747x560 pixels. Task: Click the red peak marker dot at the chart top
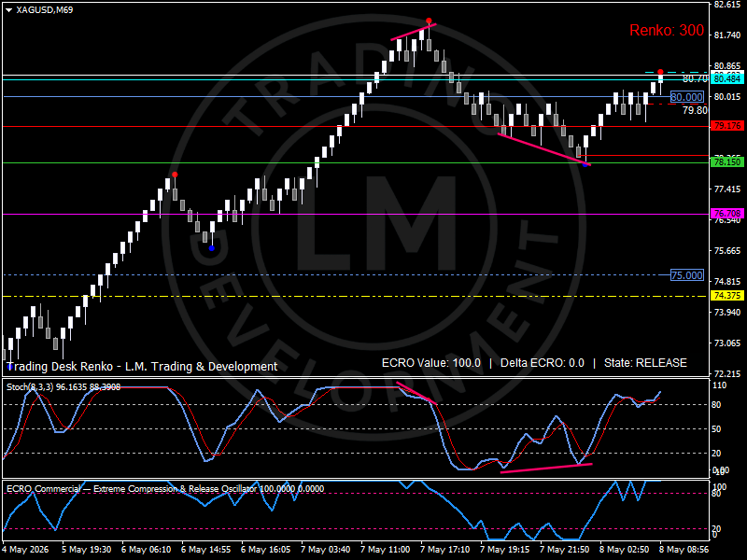tap(429, 21)
